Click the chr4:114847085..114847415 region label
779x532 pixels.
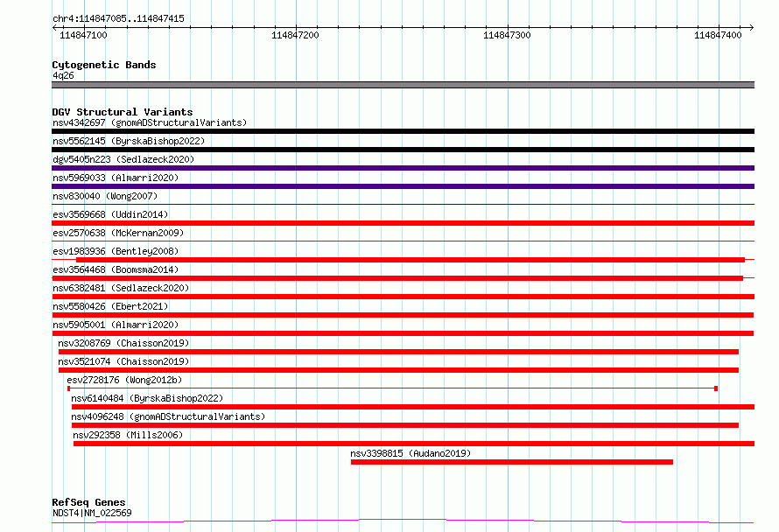click(118, 18)
